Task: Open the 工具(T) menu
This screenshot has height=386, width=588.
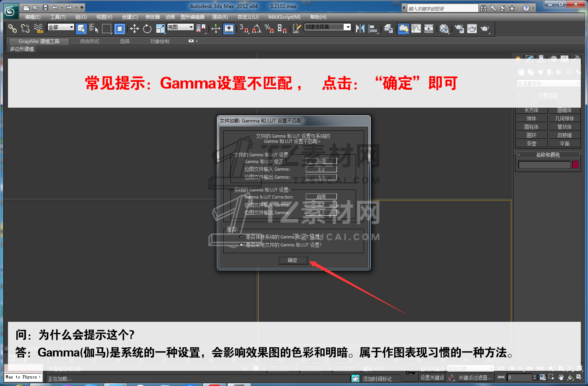Action: coord(58,17)
